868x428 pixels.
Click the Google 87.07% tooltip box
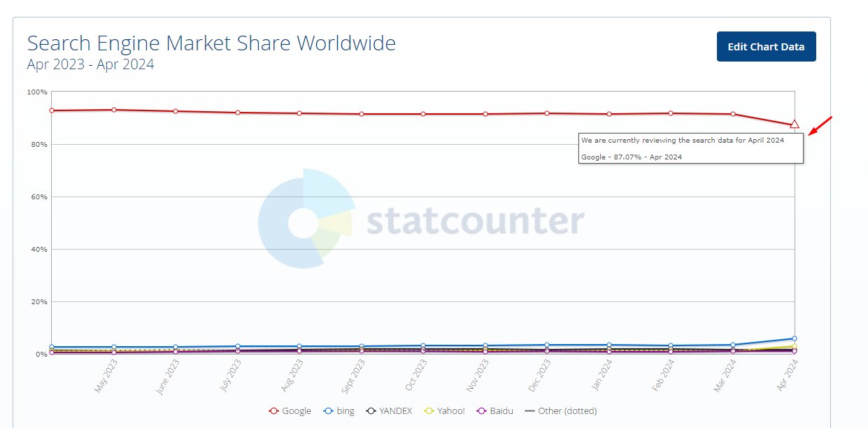pyautogui.click(x=691, y=148)
